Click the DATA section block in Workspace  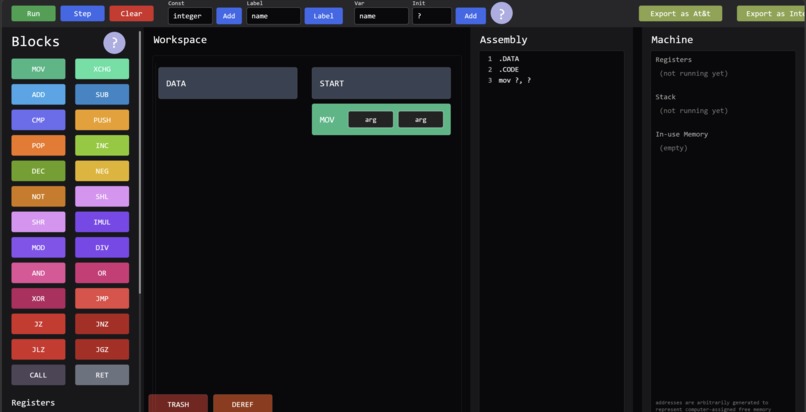coord(228,83)
